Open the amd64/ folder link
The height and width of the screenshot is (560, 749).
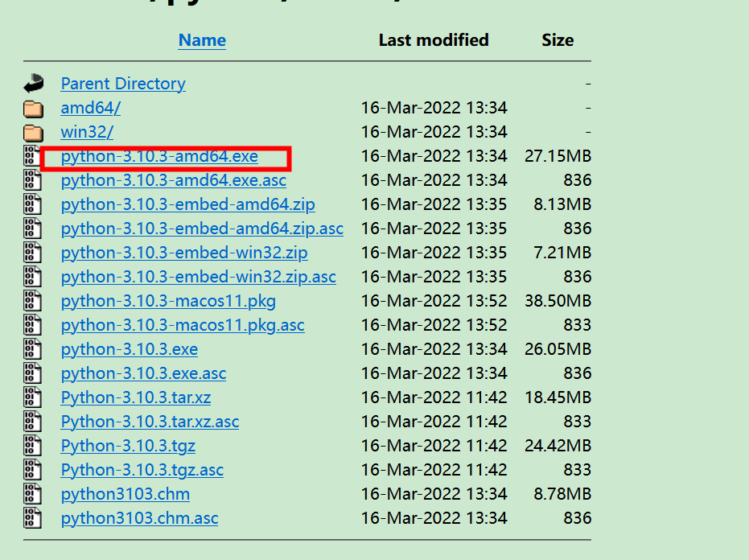pyautogui.click(x=91, y=108)
